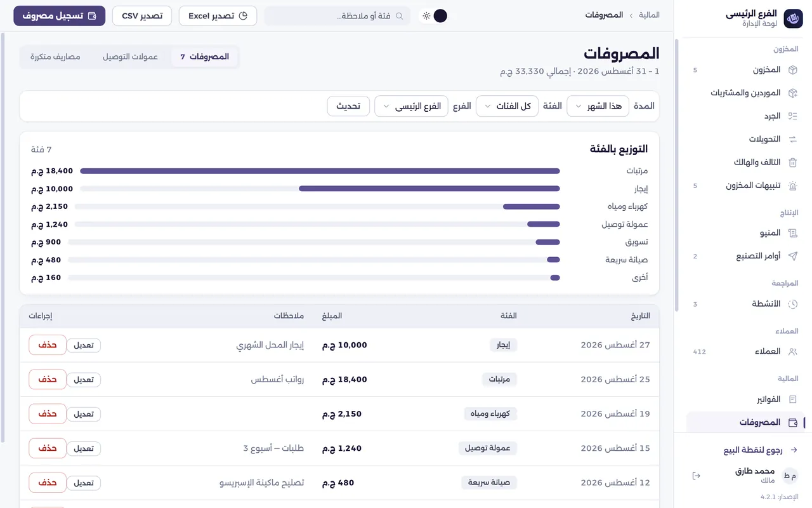Open أوامر التصنيع via its send icon
The width and height of the screenshot is (812, 508).
pyautogui.click(x=792, y=256)
